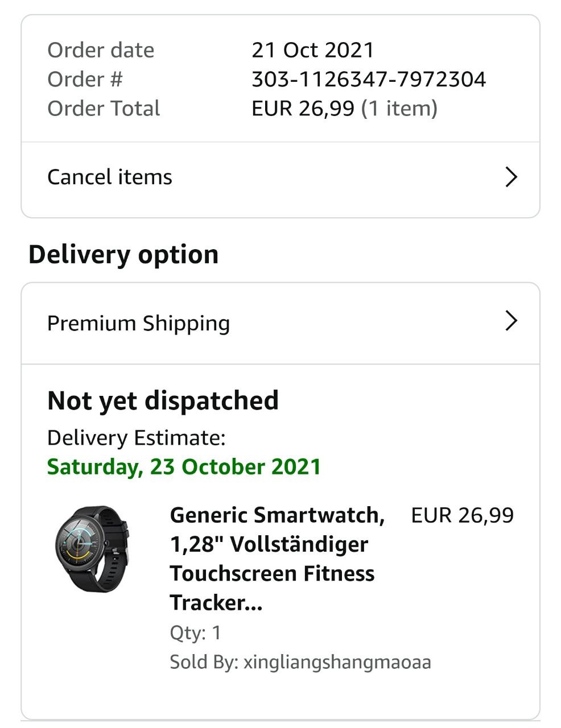561x728 pixels.
Task: Tap the seller name xingliangshangmaoaa
Action: click(x=337, y=662)
